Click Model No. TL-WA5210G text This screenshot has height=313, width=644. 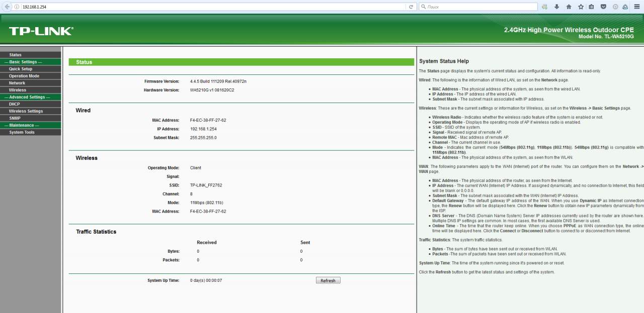(x=606, y=37)
